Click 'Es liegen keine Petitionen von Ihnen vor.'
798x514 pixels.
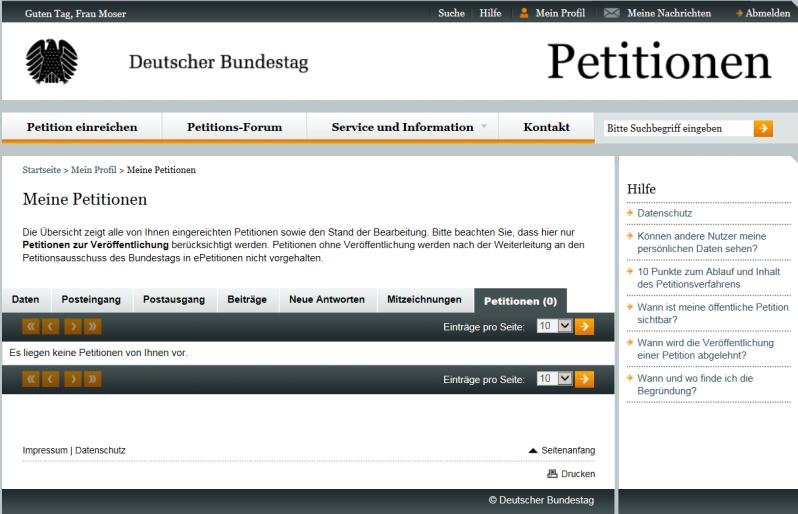coord(98,353)
